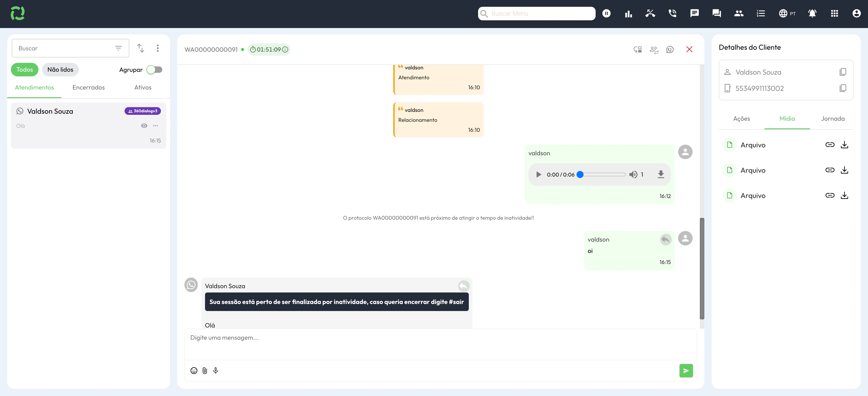
Task: Switch to the Ativos tab
Action: pos(143,88)
